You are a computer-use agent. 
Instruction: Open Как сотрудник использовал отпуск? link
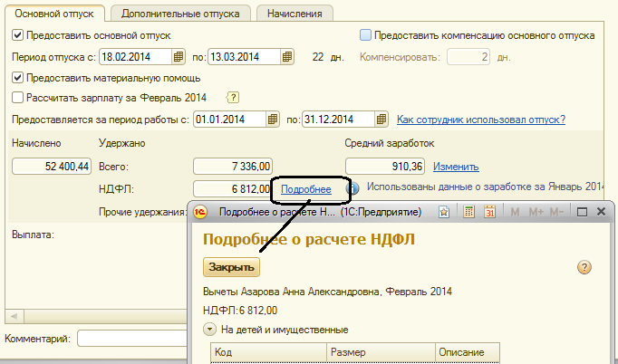coord(481,120)
